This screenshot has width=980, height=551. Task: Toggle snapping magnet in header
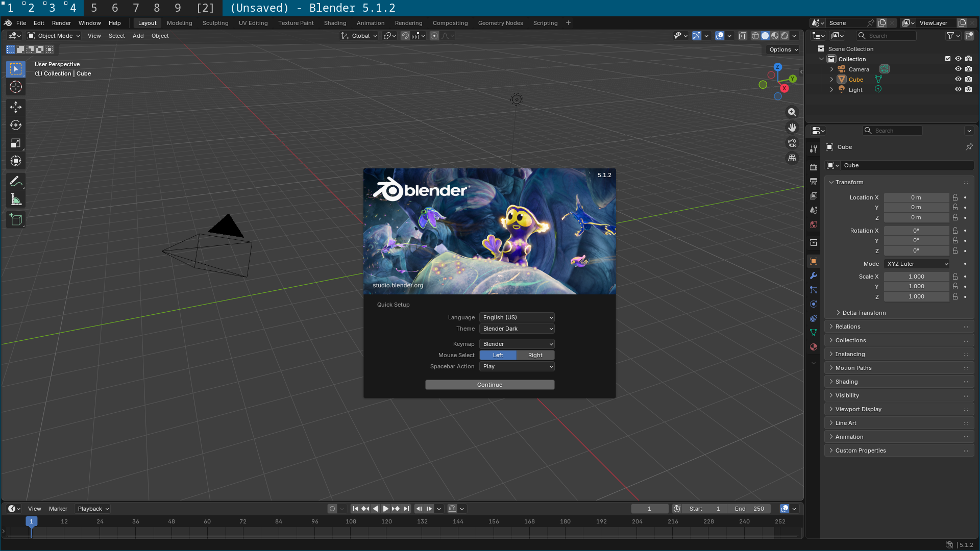point(405,36)
